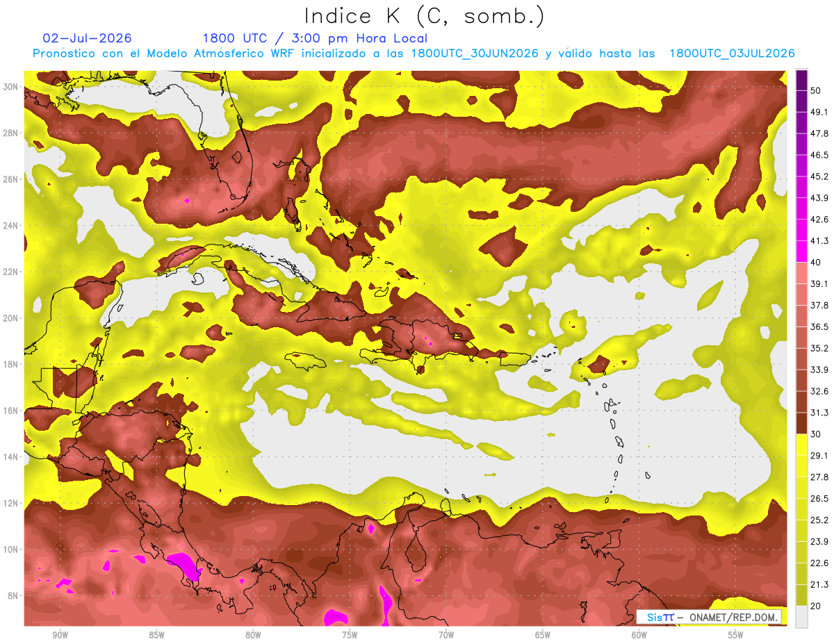834x644 pixels.
Task: Click "1800 UTC / 3:00 pm Hora Local" text
Action: [315, 38]
